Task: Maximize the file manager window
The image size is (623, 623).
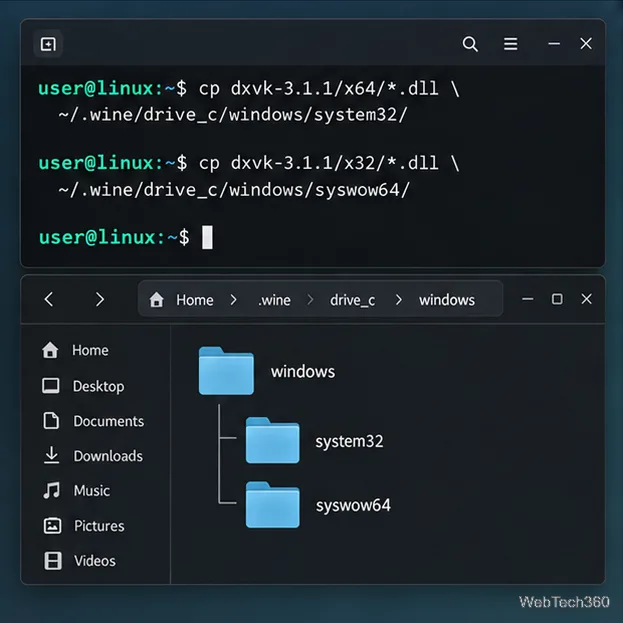Action: [x=557, y=299]
